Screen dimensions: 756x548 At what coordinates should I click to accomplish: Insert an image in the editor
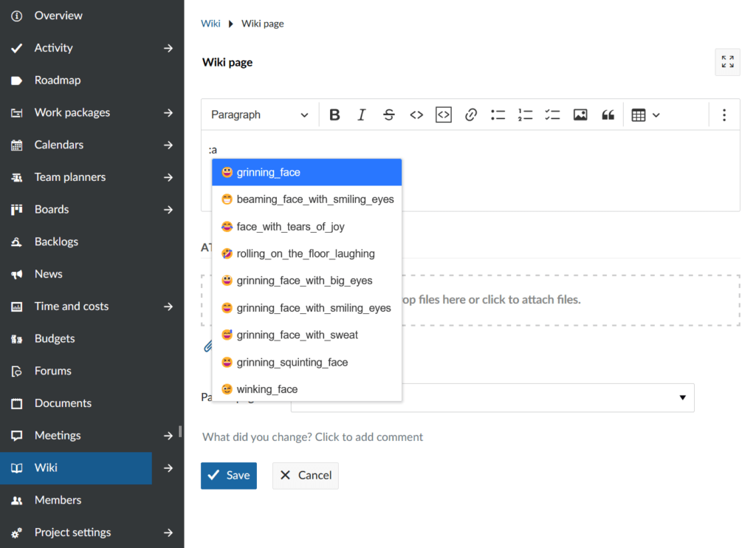(x=580, y=114)
